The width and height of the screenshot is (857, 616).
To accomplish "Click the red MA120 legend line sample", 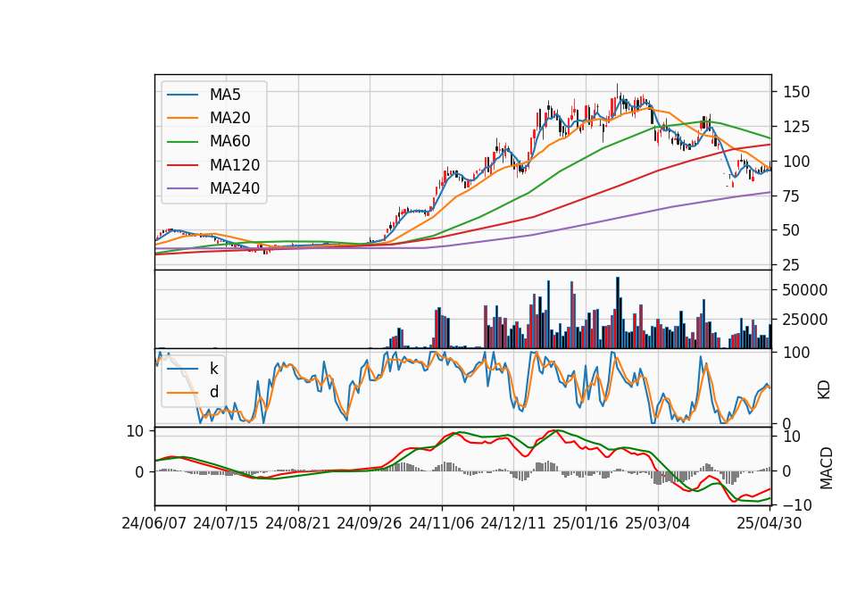I will tap(182, 165).
